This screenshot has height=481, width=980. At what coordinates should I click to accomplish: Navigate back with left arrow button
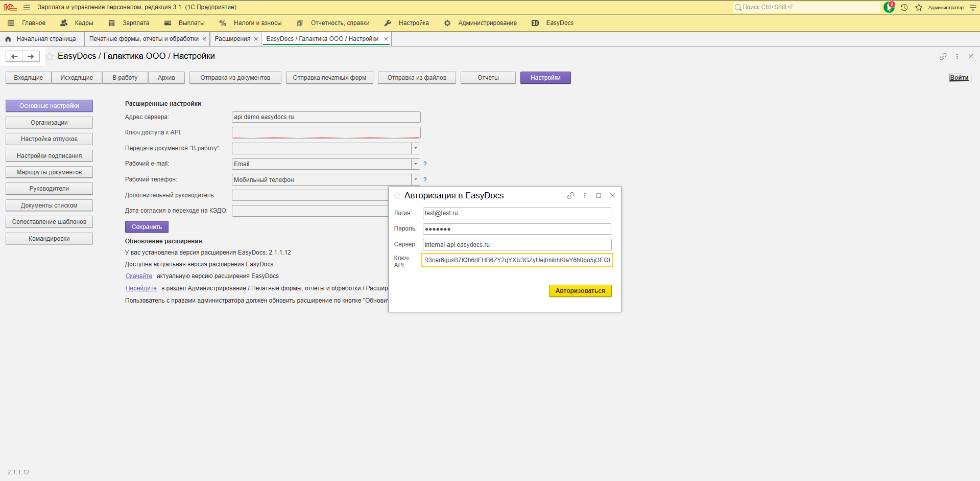(x=14, y=56)
